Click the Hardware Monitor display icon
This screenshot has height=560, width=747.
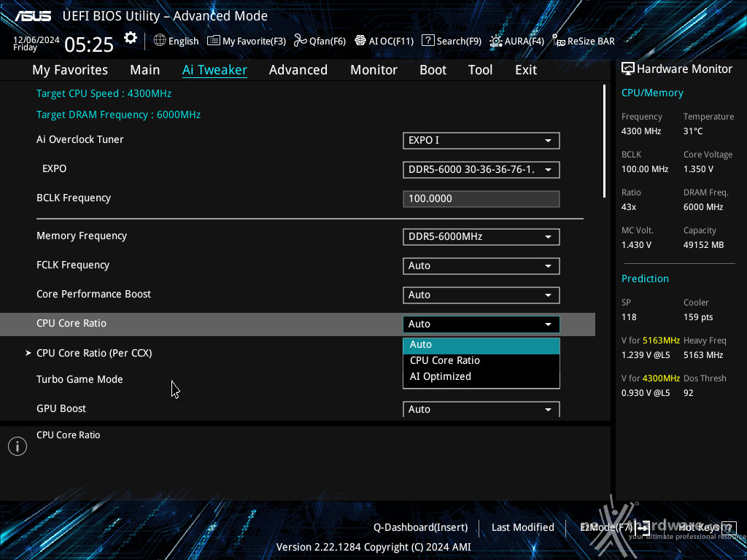[628, 69]
